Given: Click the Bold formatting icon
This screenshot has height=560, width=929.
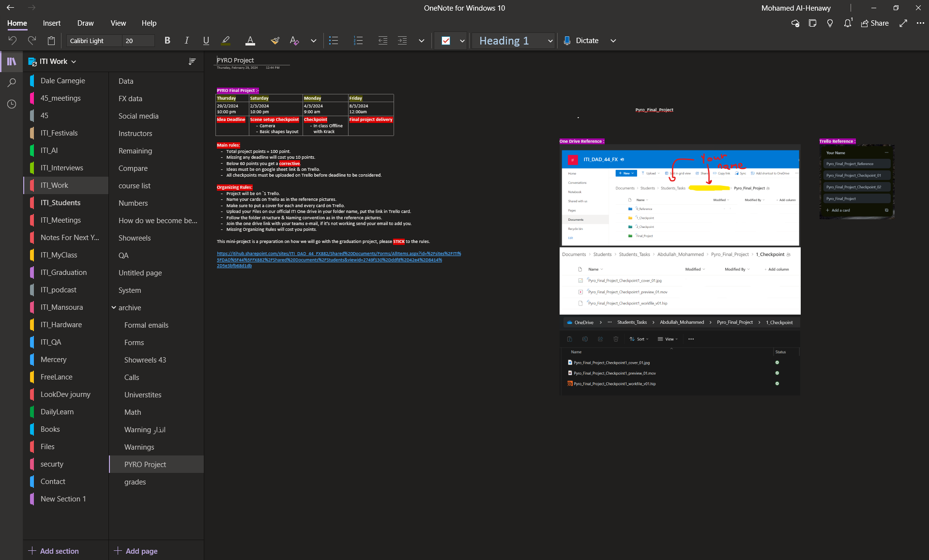Looking at the screenshot, I should click(167, 41).
